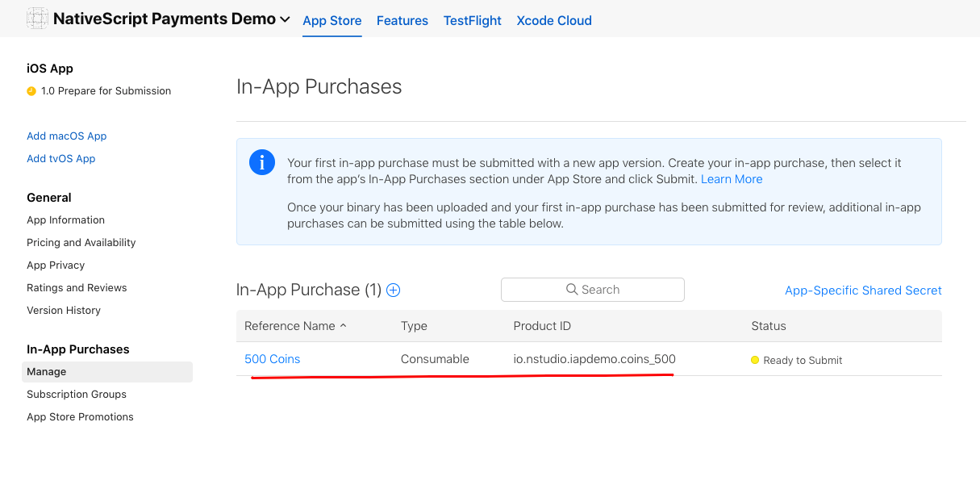Viewport: 980px width, 489px height.
Task: Go to the TestFlight tab
Action: (473, 21)
